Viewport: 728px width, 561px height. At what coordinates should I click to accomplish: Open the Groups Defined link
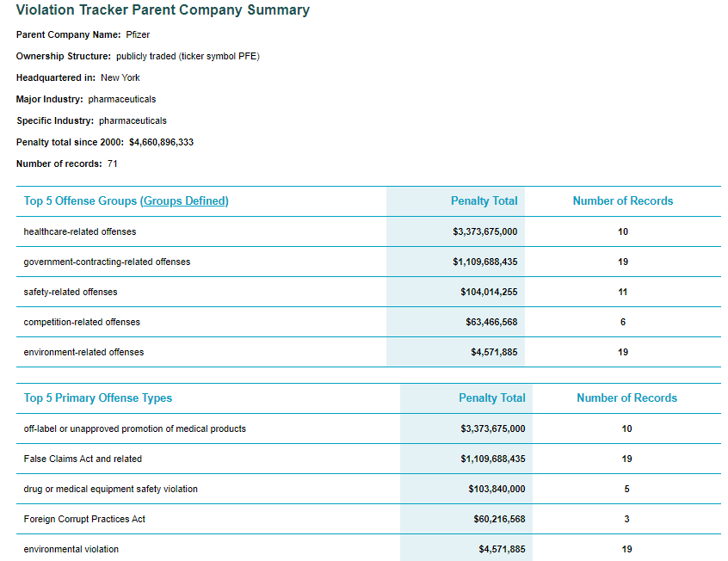[184, 201]
